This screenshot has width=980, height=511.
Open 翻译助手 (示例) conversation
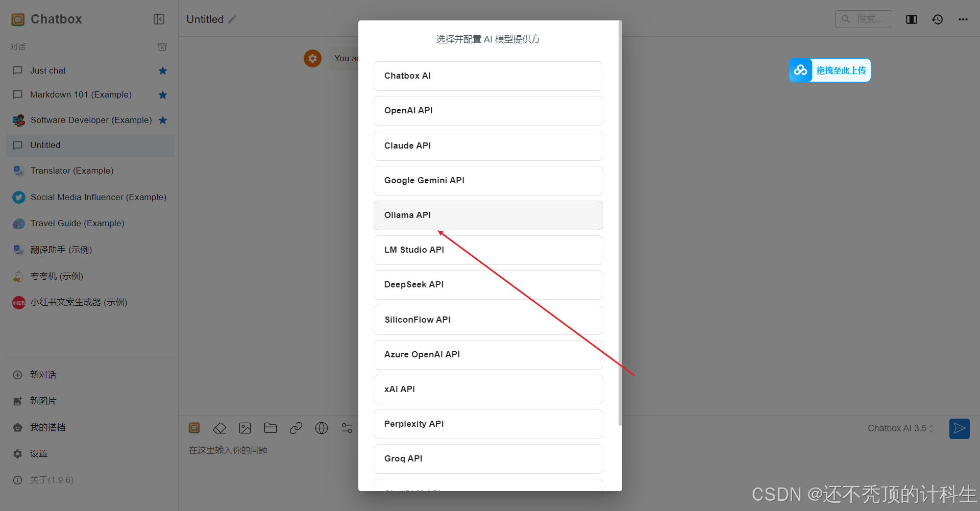pyautogui.click(x=90, y=250)
